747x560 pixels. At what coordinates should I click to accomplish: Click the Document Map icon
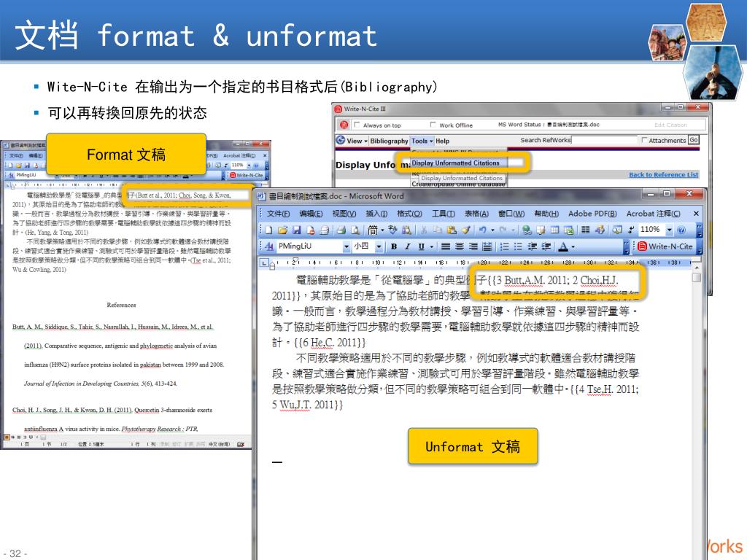(x=617, y=230)
